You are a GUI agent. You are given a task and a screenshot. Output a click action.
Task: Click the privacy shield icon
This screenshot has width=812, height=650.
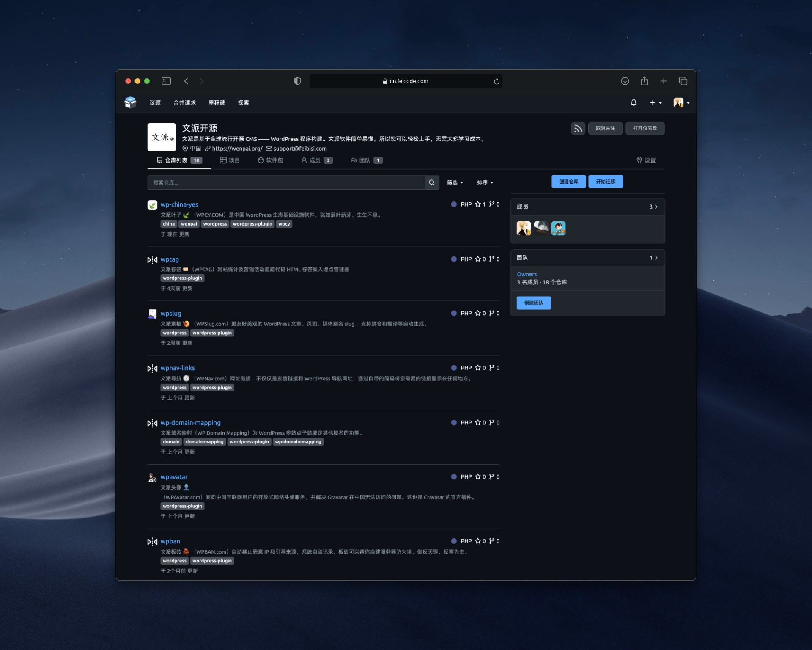[x=297, y=81]
